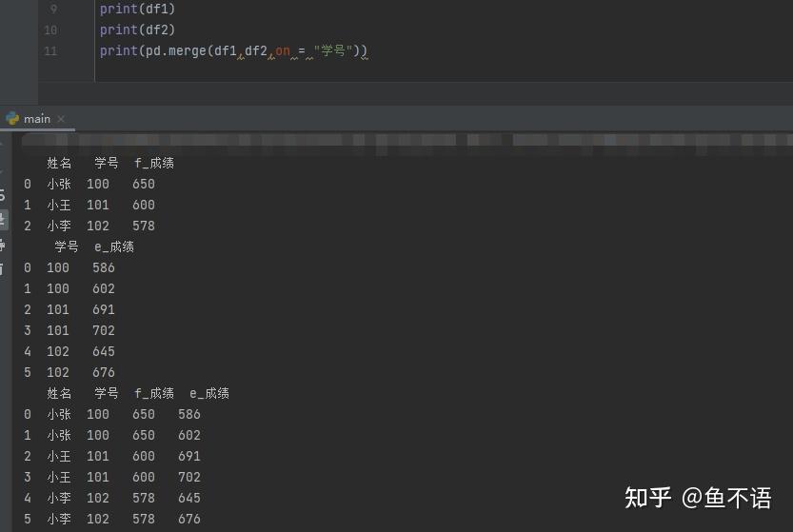Click merged row "1 小张 100 650 602"
The image size is (793, 532).
(x=111, y=436)
